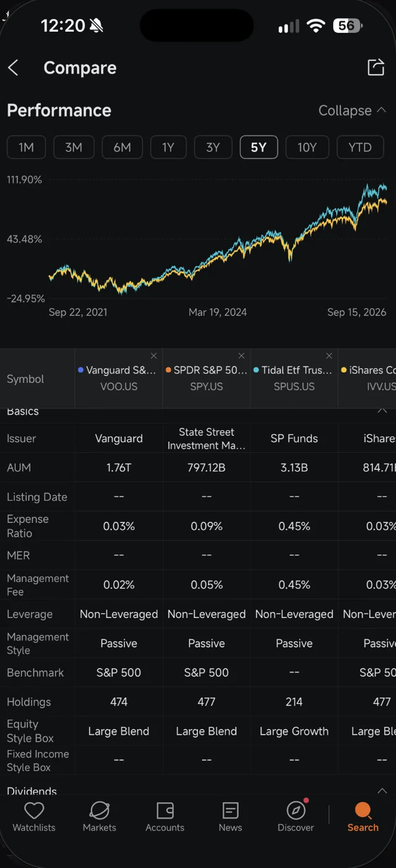Tap the Wi-Fi status icon
Viewport: 396px width, 868px height.
316,26
